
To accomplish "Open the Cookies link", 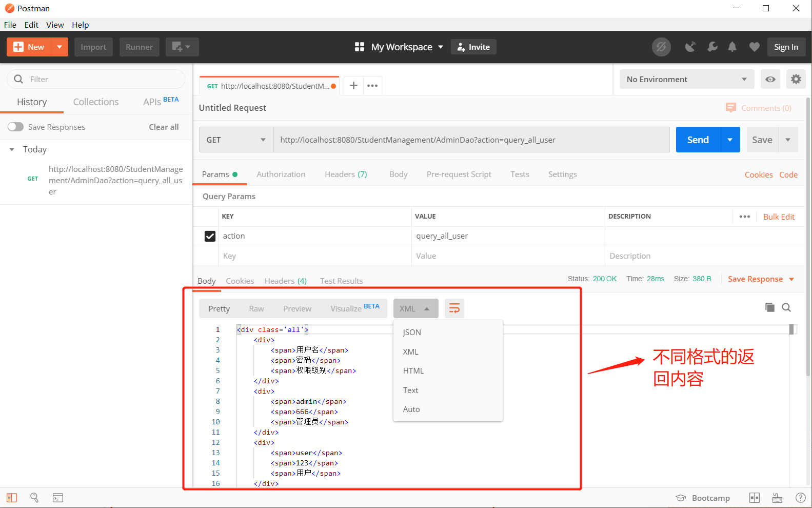I will pyautogui.click(x=759, y=174).
